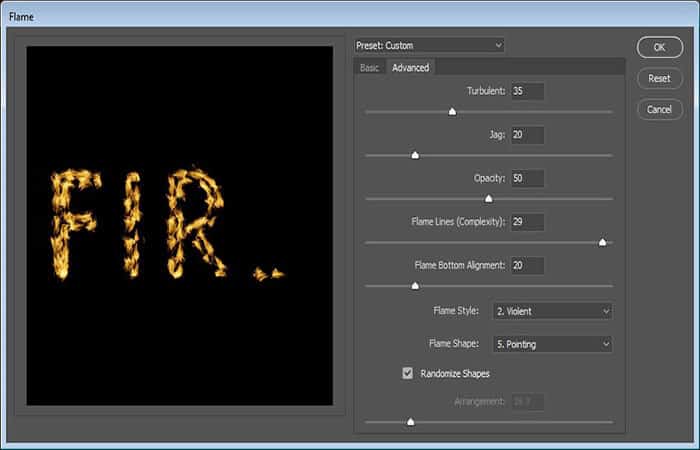700x450 pixels.
Task: Click OK to apply the flame
Action: point(659,47)
